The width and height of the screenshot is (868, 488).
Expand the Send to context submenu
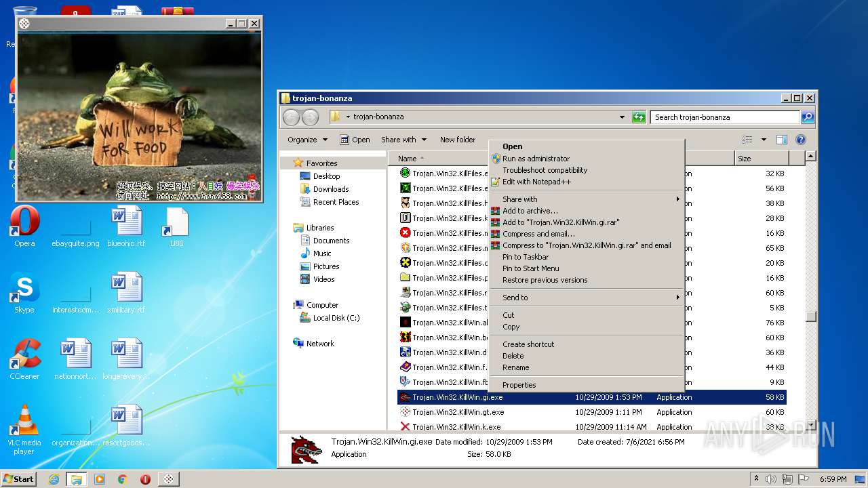pyautogui.click(x=587, y=298)
